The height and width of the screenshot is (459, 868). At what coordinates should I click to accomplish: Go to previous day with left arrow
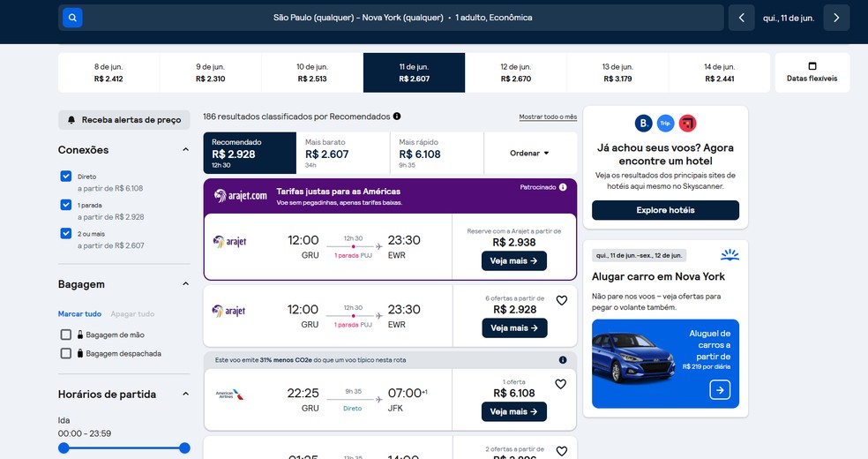(x=741, y=18)
